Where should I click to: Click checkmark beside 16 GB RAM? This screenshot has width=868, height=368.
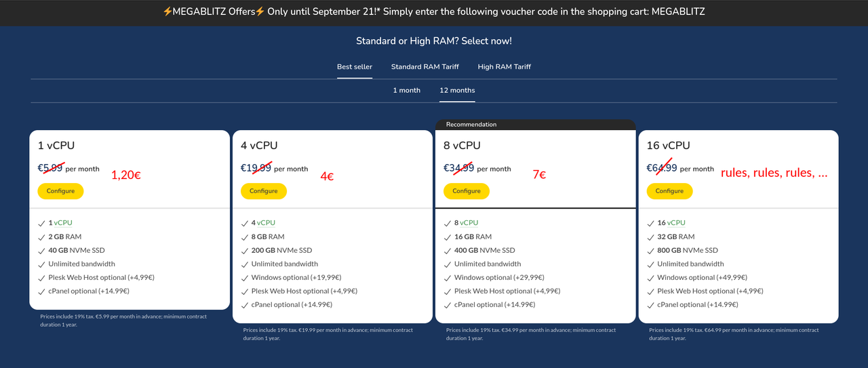(x=448, y=237)
